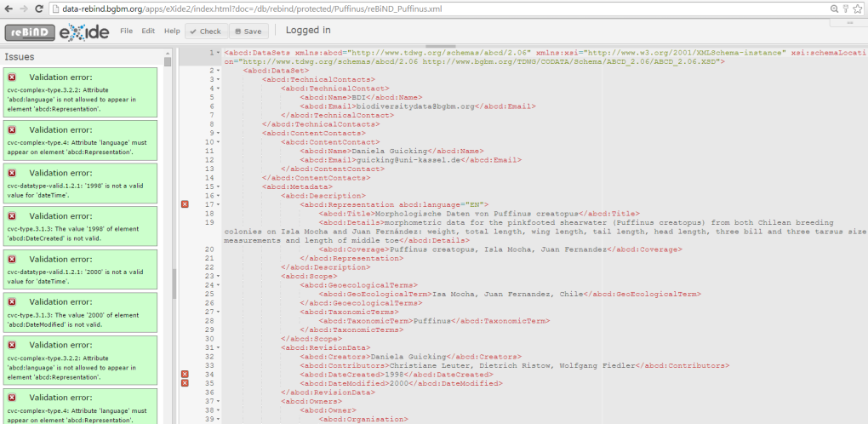Click the eXide logo
Viewport: 868px width, 424px height.
83,32
